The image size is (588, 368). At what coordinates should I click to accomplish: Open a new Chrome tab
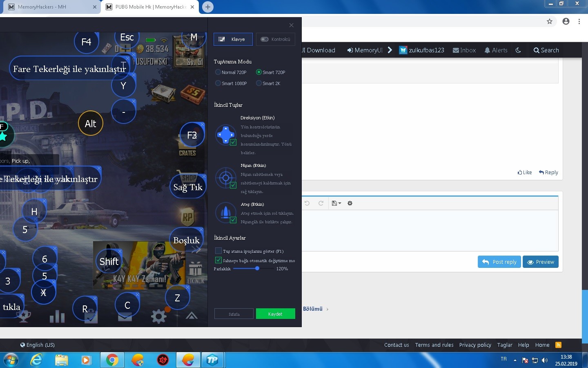[208, 7]
